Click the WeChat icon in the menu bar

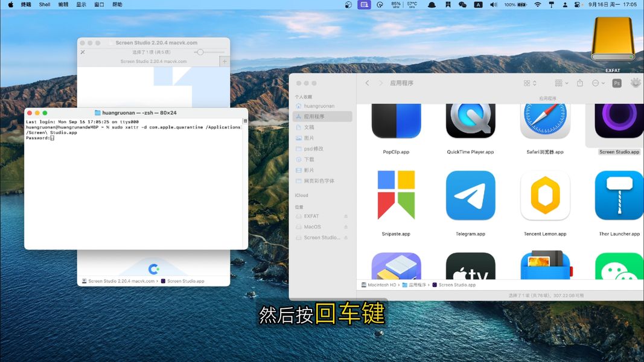(462, 4)
